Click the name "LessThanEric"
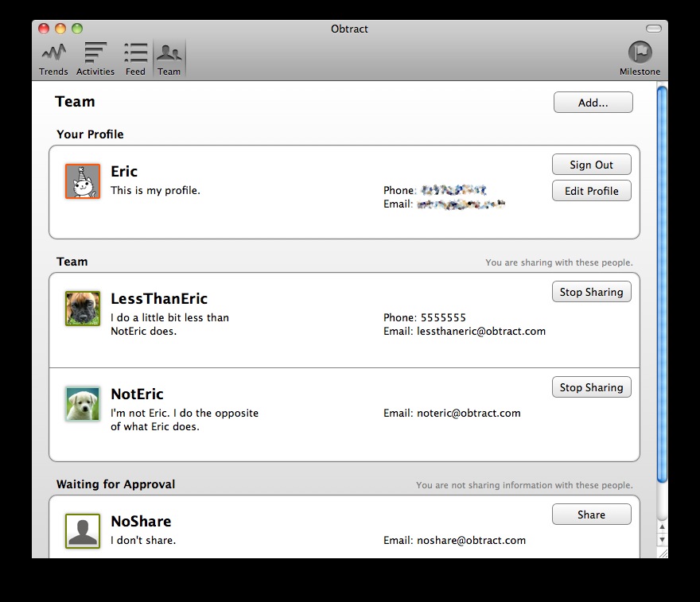Screen dimensions: 700x602 click(159, 298)
